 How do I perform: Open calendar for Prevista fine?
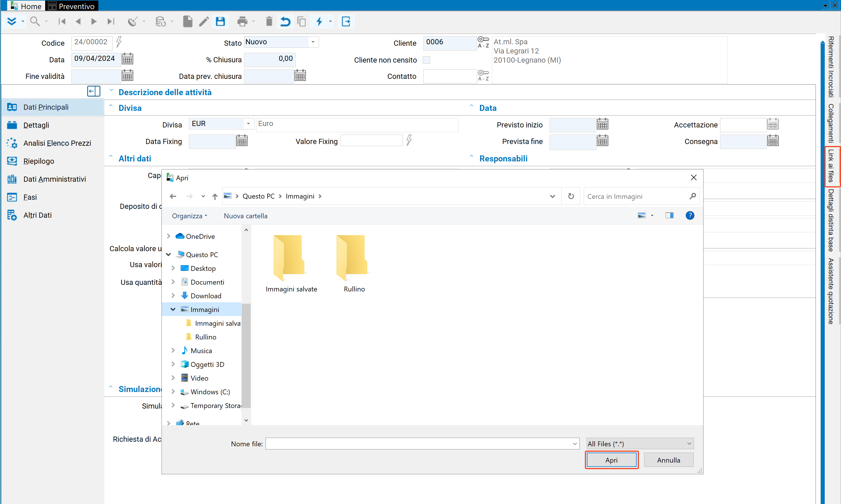pyautogui.click(x=603, y=141)
